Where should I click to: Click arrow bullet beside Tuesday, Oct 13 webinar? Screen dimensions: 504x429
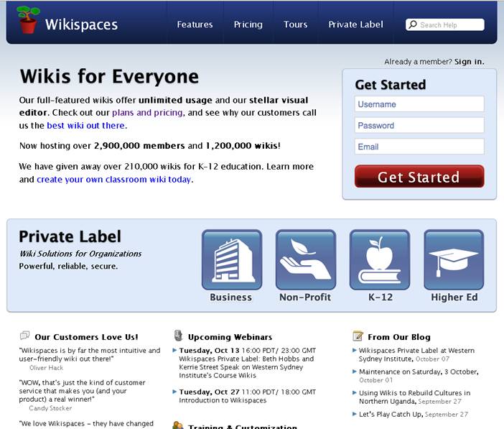pyautogui.click(x=174, y=350)
